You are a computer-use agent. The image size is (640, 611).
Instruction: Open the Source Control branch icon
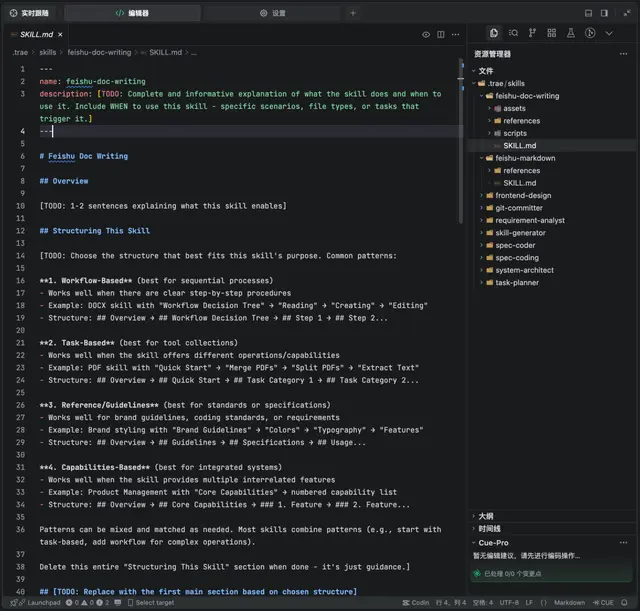[x=532, y=33]
